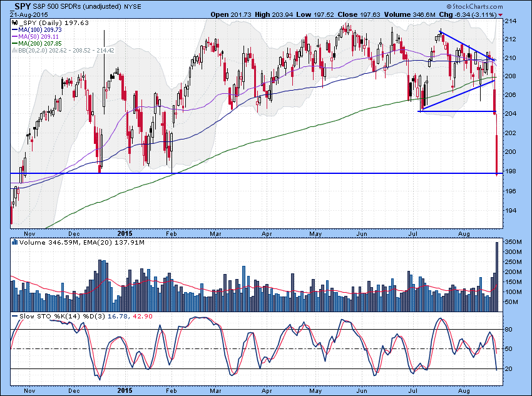The width and height of the screenshot is (532, 396).
Task: Click the 200M volume axis label
Action: [x=513, y=272]
